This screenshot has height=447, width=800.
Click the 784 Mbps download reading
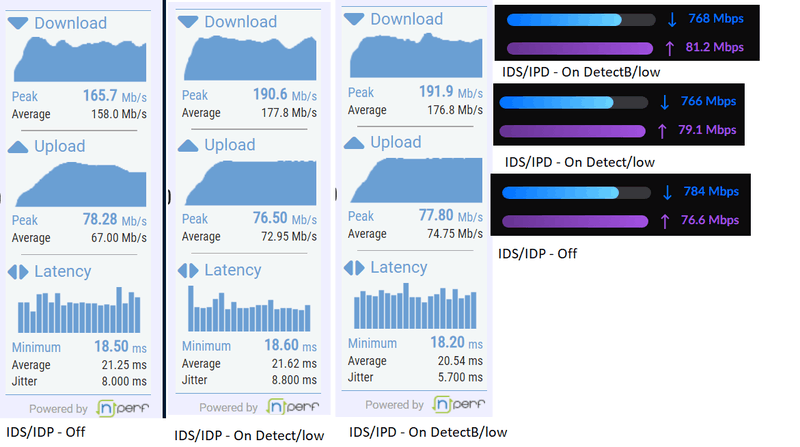tap(711, 192)
